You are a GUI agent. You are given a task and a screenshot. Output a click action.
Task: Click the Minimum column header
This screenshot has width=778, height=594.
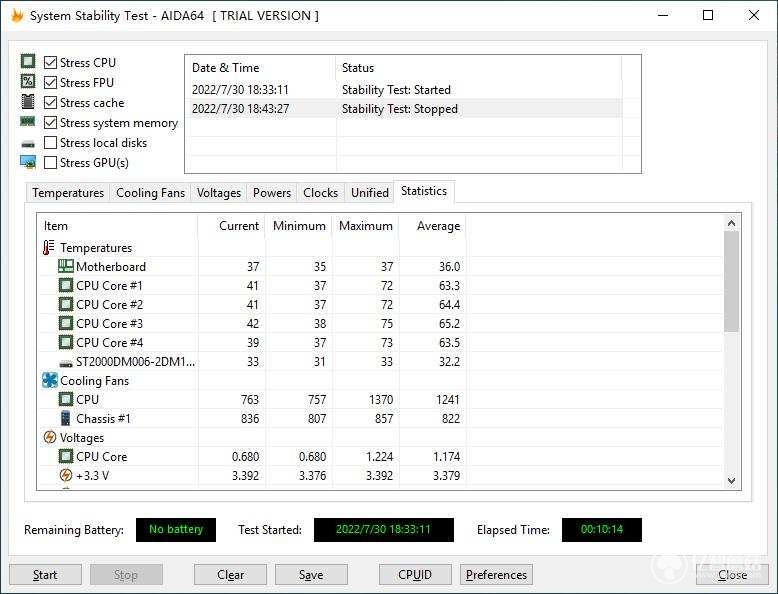pyautogui.click(x=299, y=226)
